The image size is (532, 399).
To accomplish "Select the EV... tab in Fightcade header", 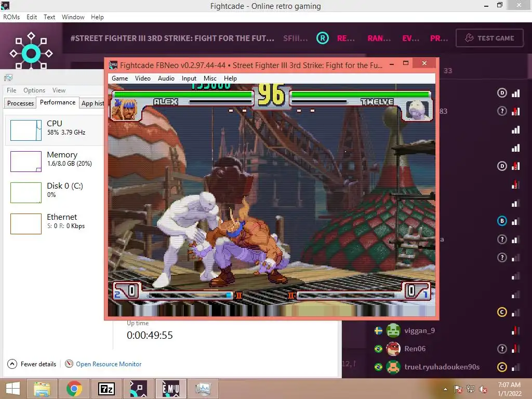I will pyautogui.click(x=410, y=38).
